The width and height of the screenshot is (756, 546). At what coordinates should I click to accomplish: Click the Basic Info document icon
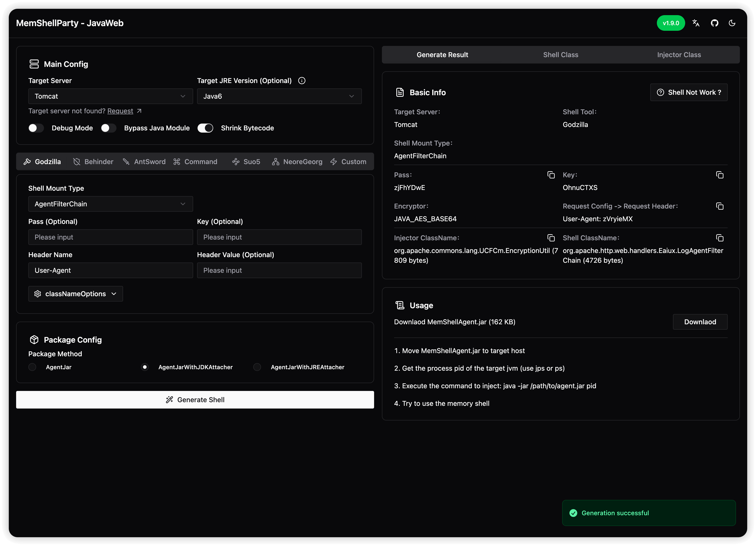pyautogui.click(x=400, y=92)
